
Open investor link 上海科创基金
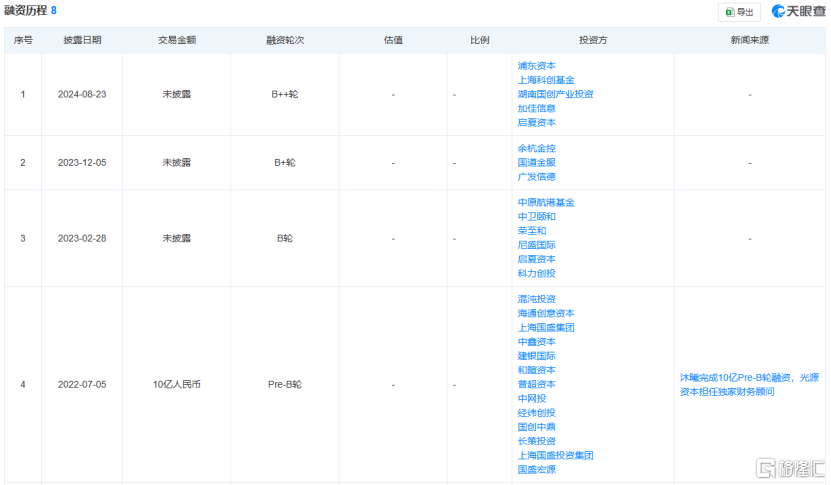point(546,80)
